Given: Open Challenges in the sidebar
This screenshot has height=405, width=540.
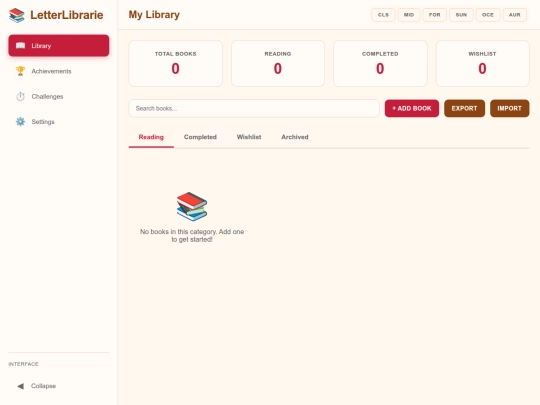Looking at the screenshot, I should click(x=59, y=96).
